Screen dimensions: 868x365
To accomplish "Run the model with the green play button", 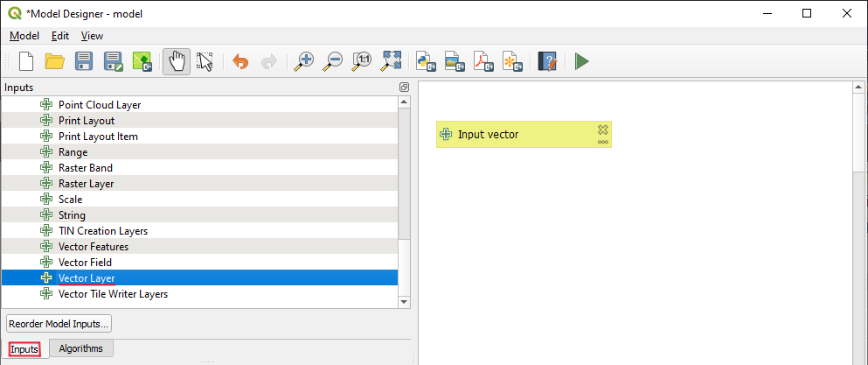I will click(x=581, y=61).
